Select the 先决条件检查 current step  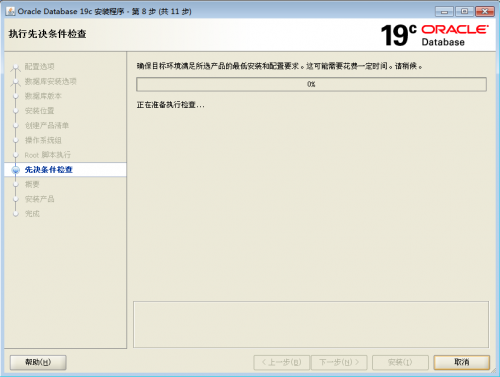pyautogui.click(x=49, y=170)
